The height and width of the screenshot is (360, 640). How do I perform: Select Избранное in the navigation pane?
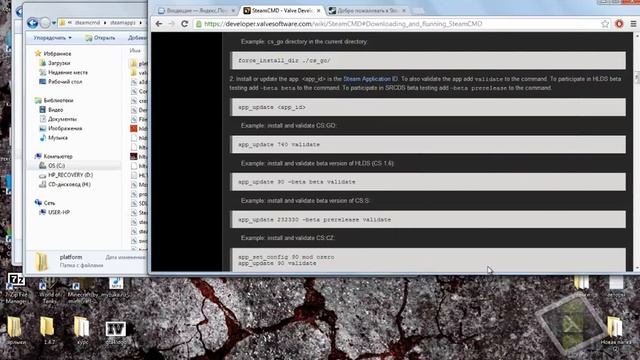click(x=57, y=53)
